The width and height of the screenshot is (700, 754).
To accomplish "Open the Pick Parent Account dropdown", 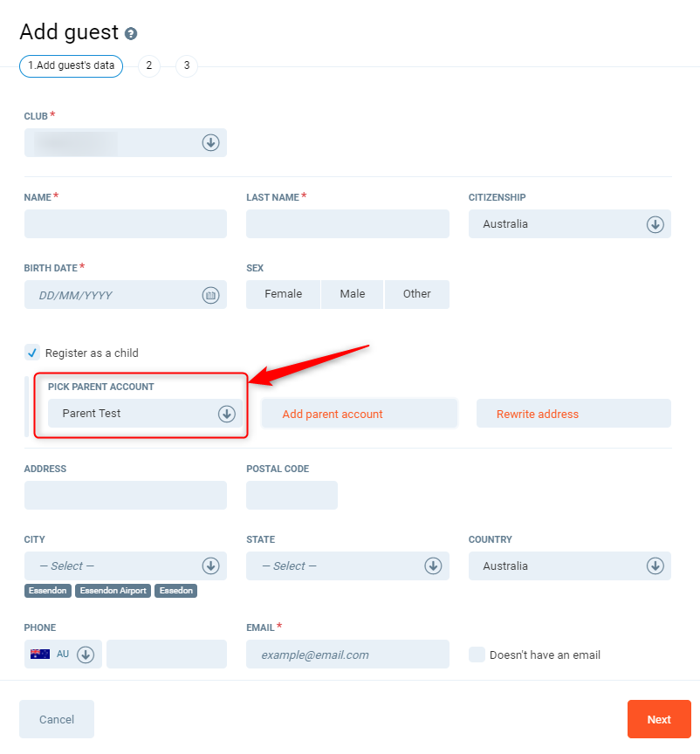I will 226,414.
